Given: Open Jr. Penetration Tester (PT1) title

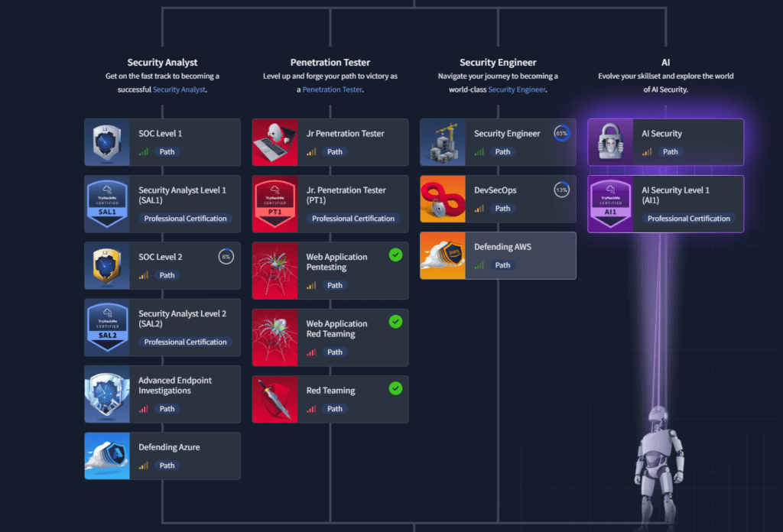Looking at the screenshot, I should pos(346,195).
